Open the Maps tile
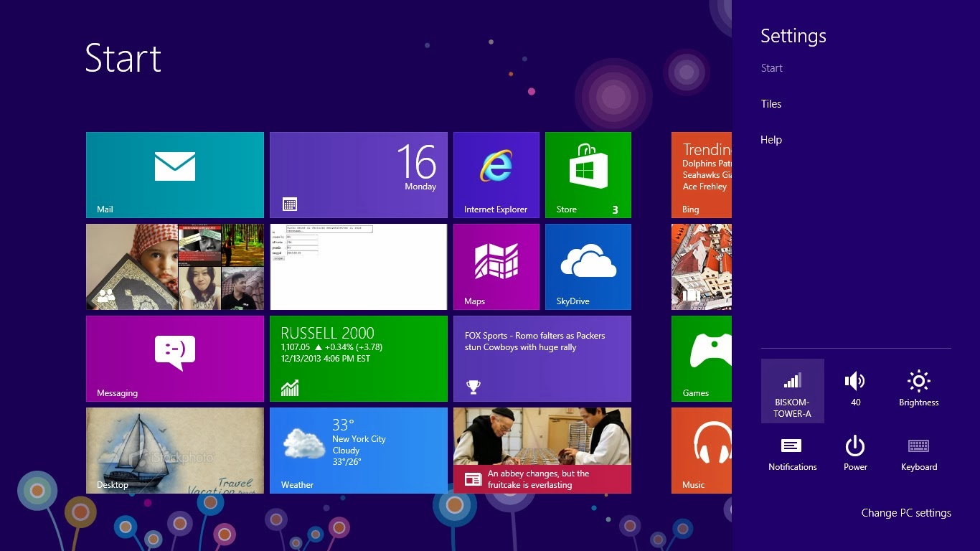980x551 pixels. coord(496,267)
